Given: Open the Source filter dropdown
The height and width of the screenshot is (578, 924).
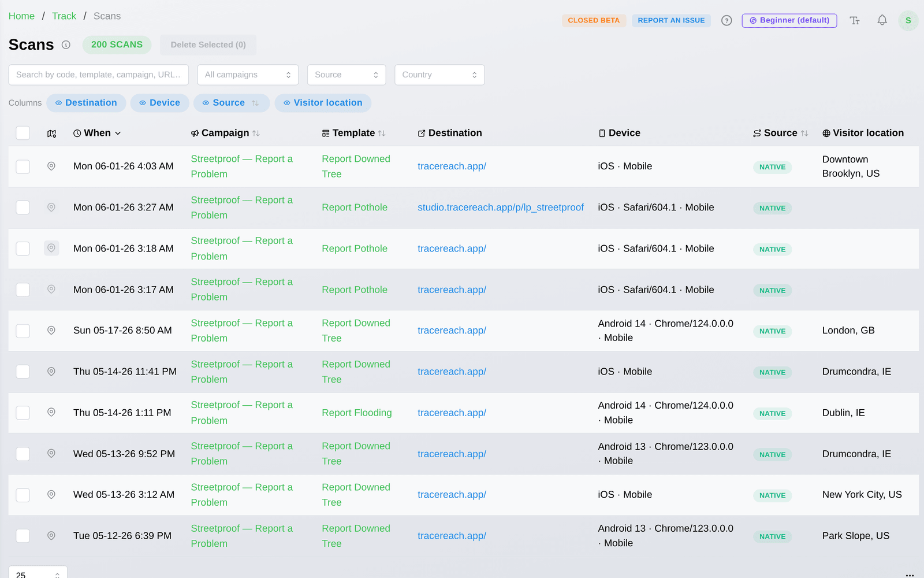Looking at the screenshot, I should click(346, 75).
